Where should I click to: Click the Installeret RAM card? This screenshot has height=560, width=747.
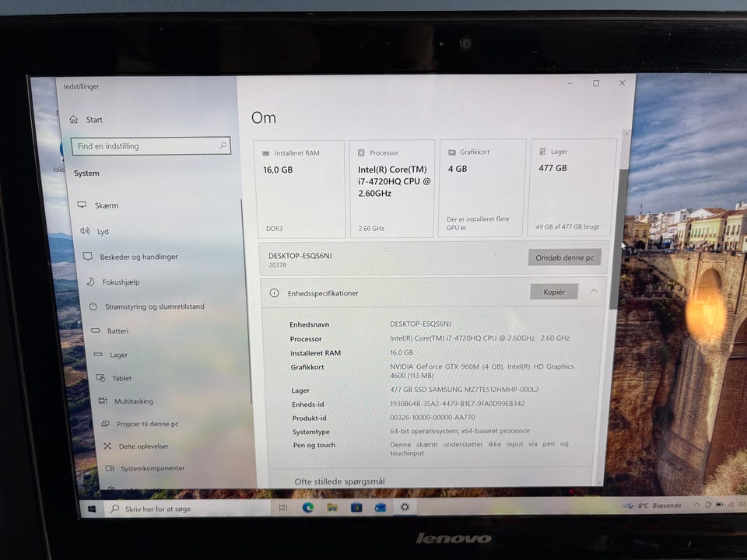point(300,189)
